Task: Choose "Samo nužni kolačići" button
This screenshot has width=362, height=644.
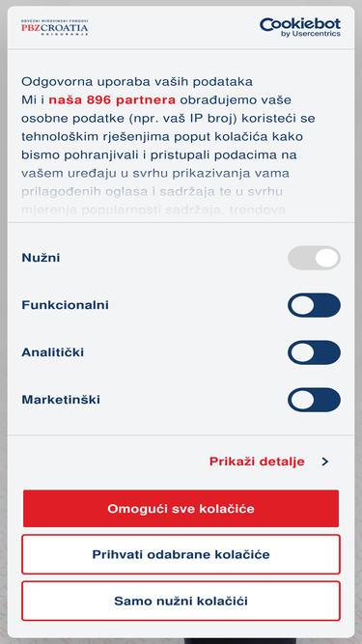Action: coord(181,601)
